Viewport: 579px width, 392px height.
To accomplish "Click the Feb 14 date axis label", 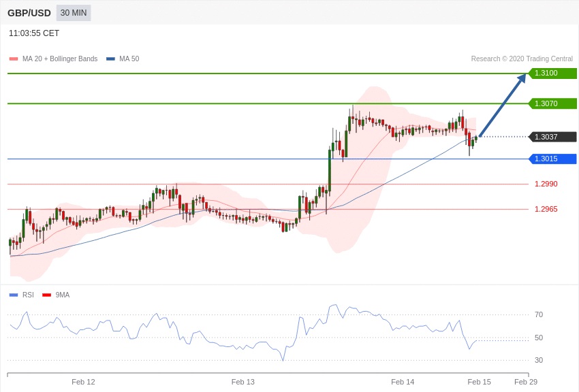I will click(x=403, y=382).
